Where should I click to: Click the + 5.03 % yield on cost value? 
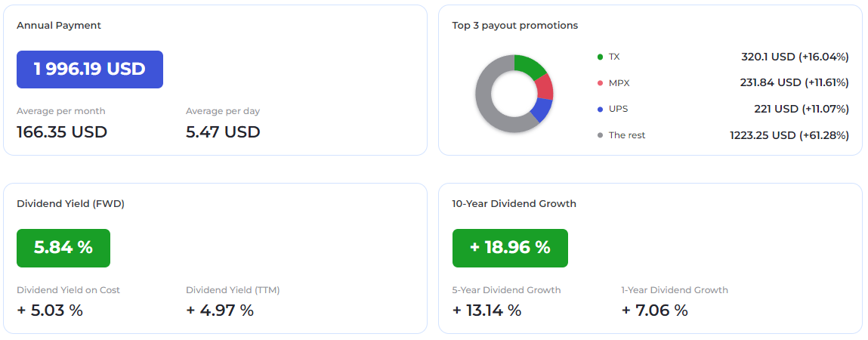tap(50, 310)
